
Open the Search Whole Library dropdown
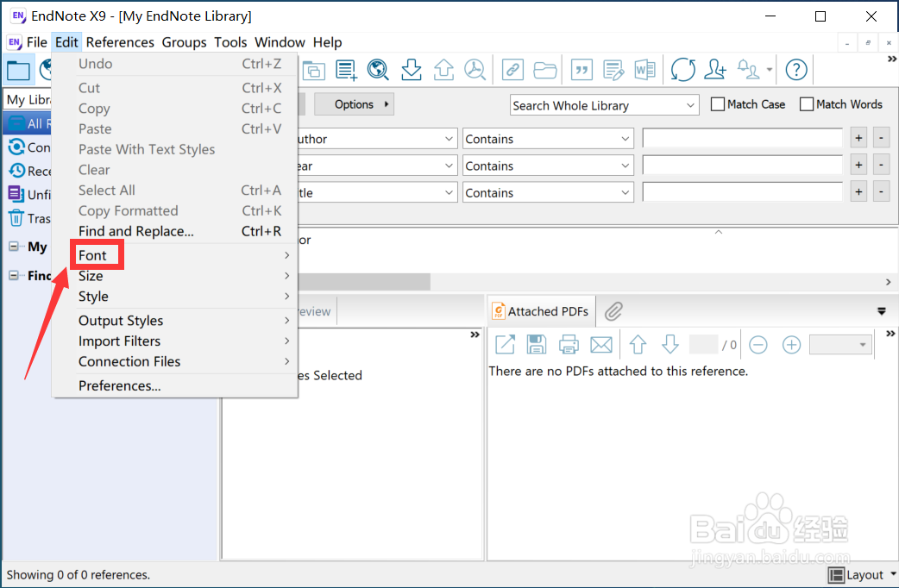coord(604,105)
